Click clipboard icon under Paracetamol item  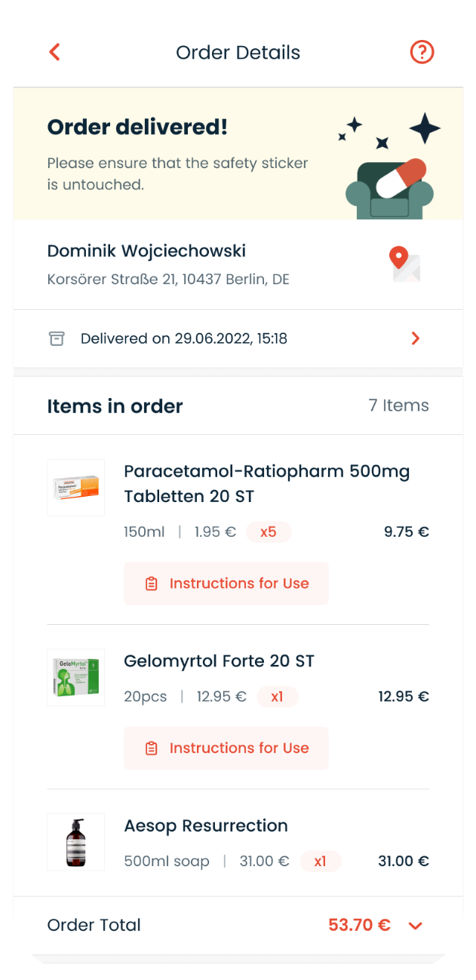tap(152, 583)
